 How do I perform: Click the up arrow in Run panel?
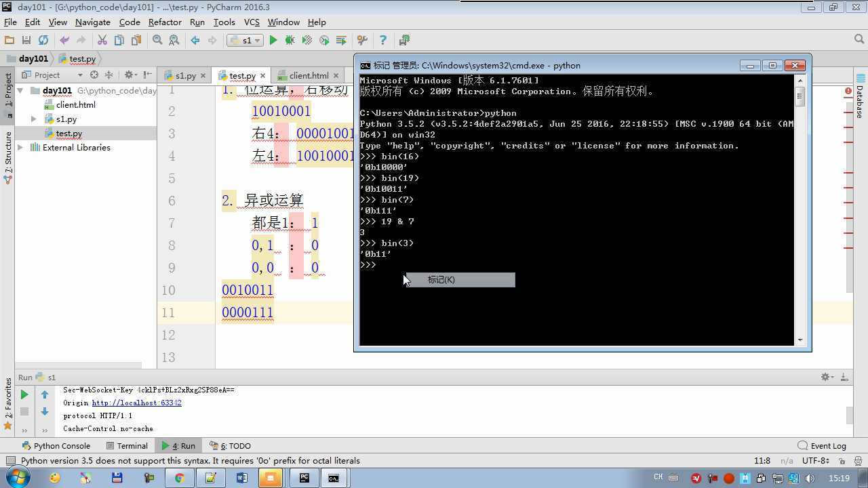(45, 394)
